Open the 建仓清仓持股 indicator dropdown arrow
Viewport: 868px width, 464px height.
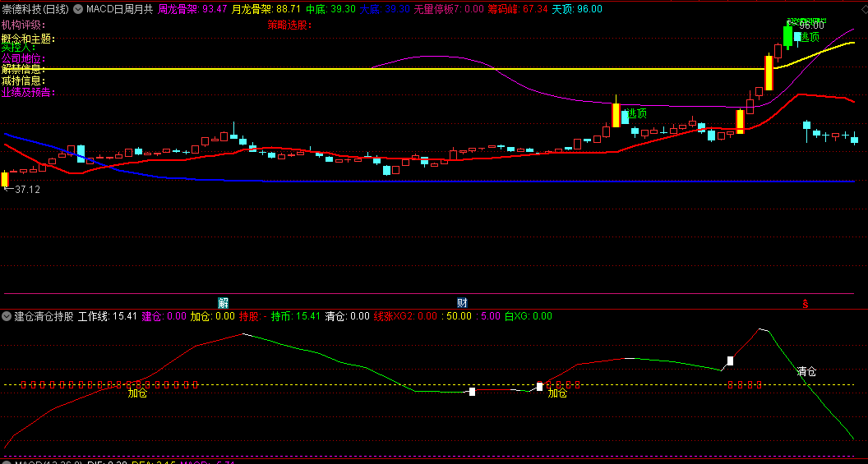click(x=7, y=316)
